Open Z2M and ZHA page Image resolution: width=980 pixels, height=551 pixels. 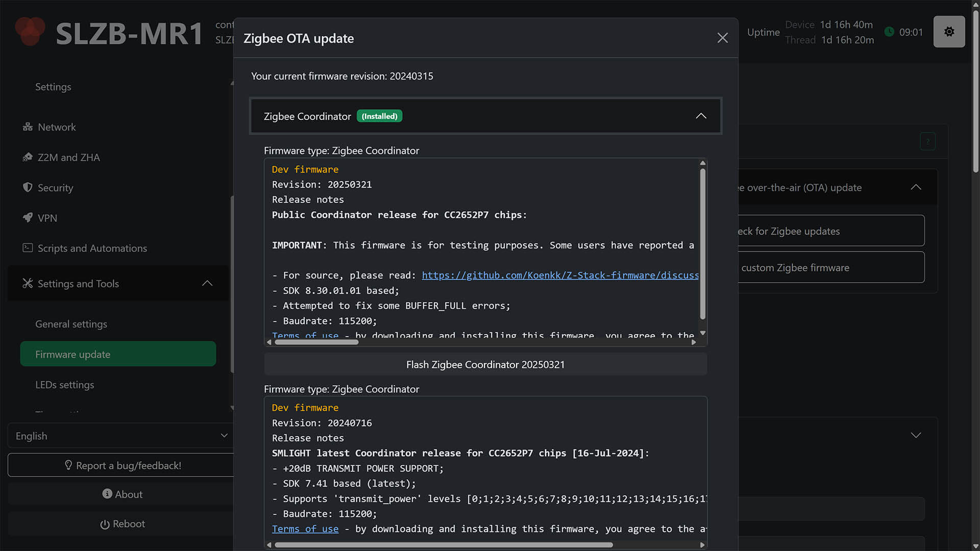click(69, 157)
